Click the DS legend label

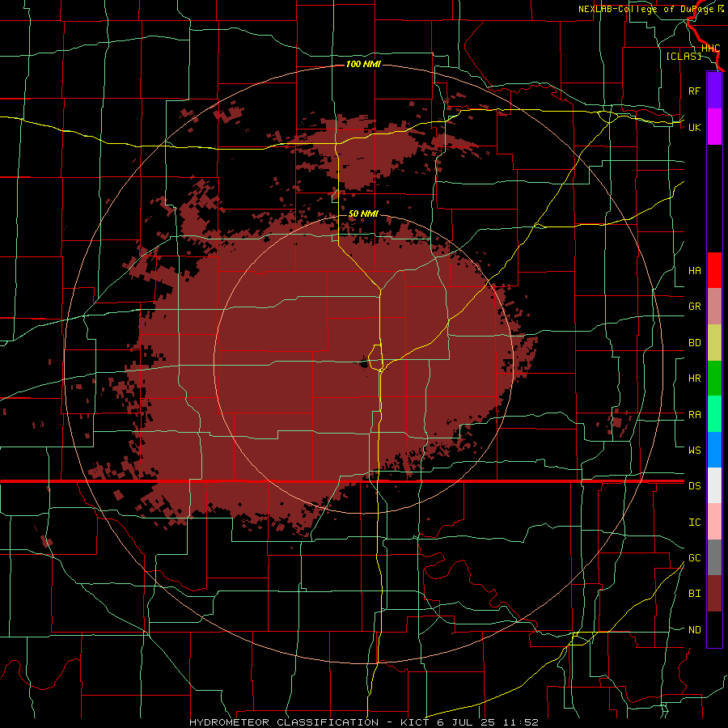[x=694, y=485]
